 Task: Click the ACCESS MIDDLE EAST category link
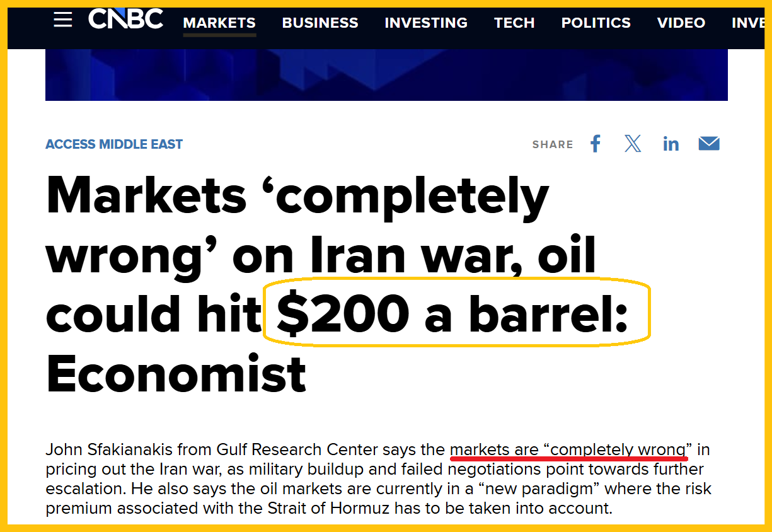coord(113,144)
